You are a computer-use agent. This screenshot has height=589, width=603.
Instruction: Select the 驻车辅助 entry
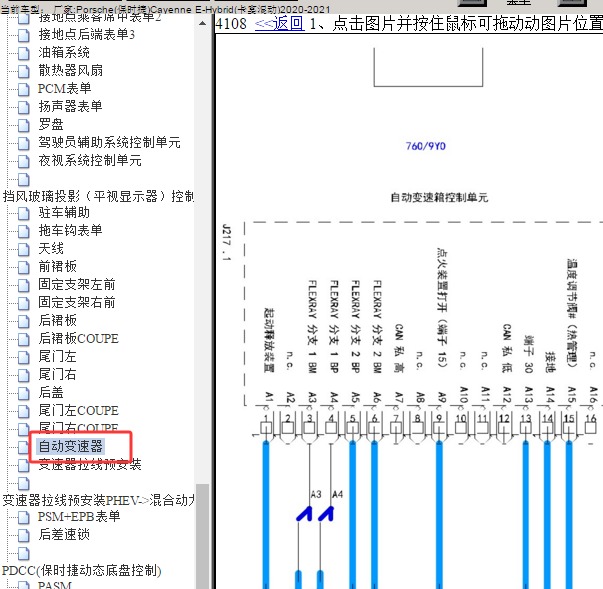click(64, 213)
